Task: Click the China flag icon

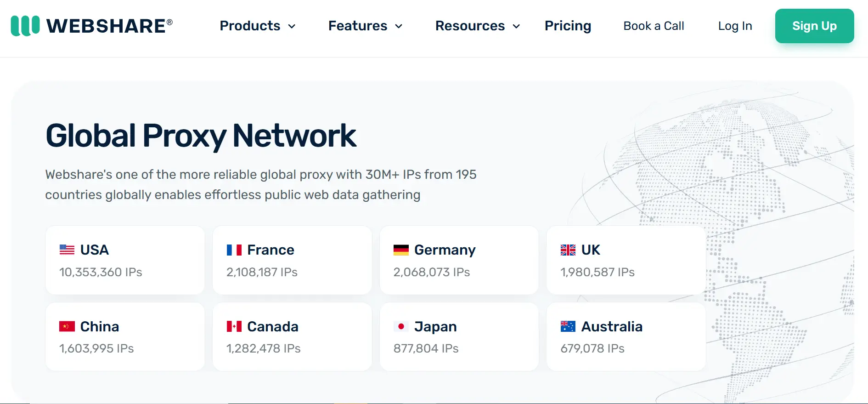Action: click(67, 326)
